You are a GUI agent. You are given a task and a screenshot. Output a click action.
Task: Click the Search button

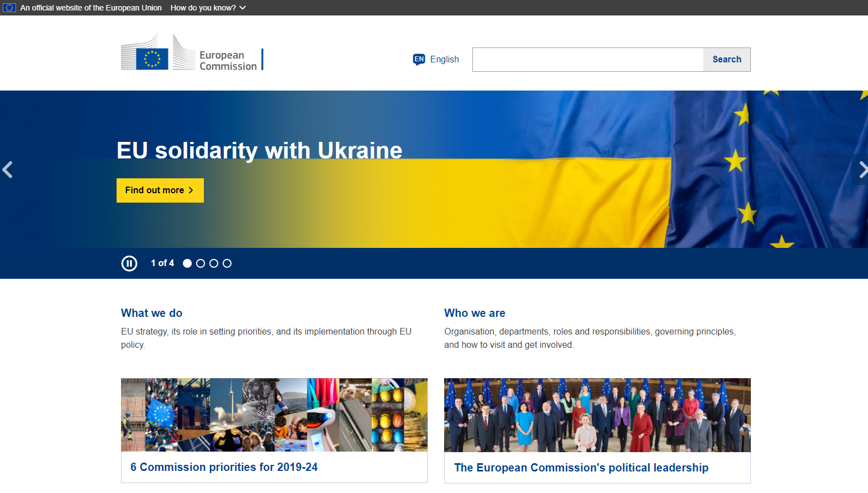tap(727, 60)
